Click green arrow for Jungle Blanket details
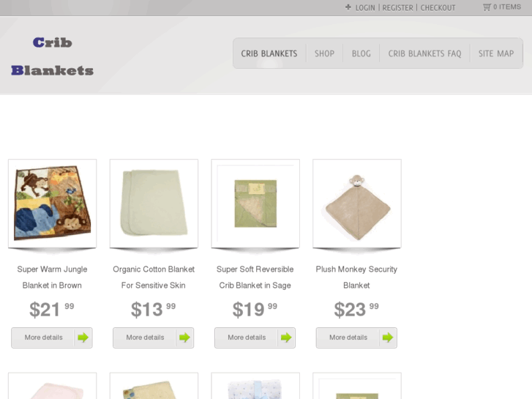 pos(83,338)
